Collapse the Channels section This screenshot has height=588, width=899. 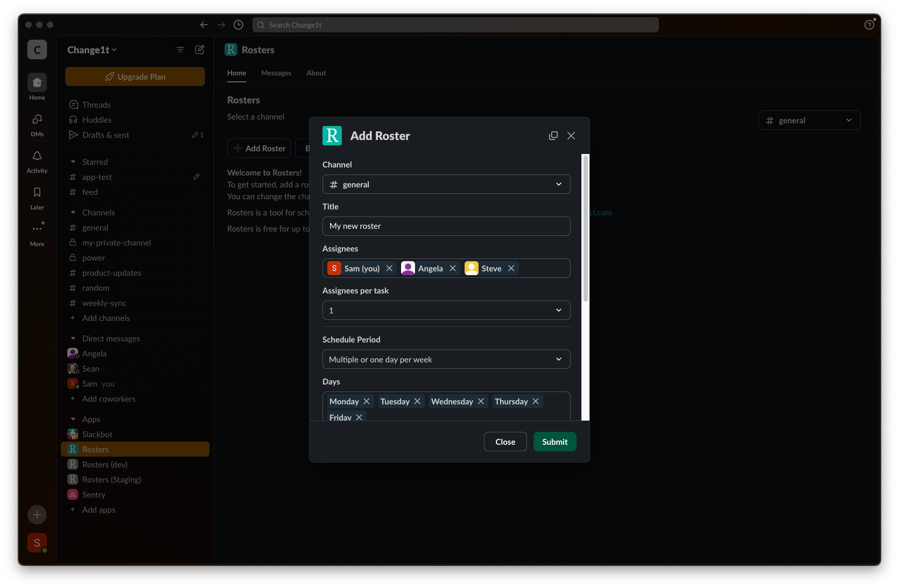(73, 212)
